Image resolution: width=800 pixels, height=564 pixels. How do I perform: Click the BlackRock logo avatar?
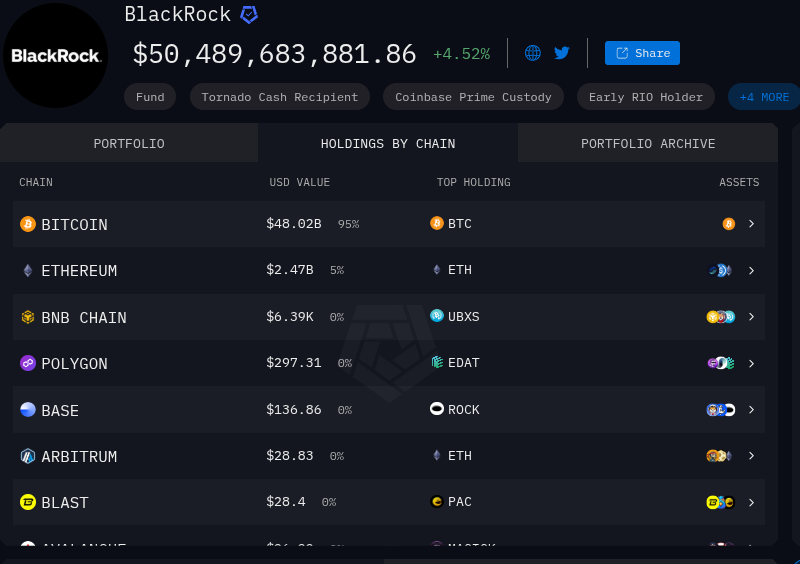[55, 55]
